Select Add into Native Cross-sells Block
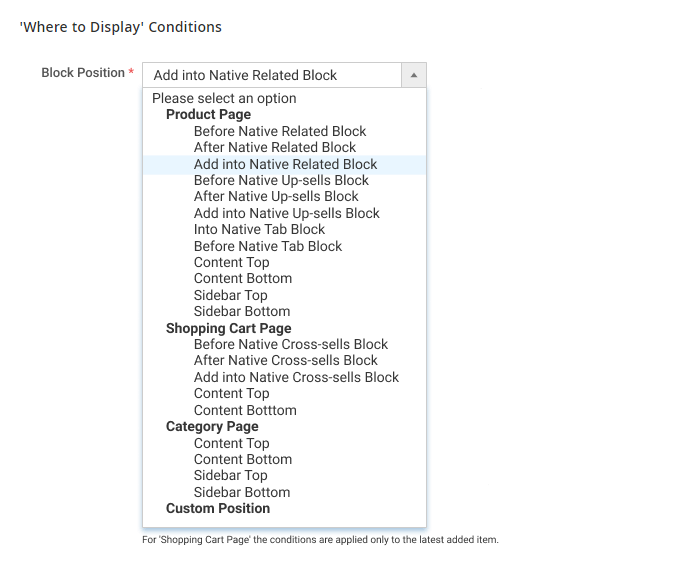 click(284, 377)
